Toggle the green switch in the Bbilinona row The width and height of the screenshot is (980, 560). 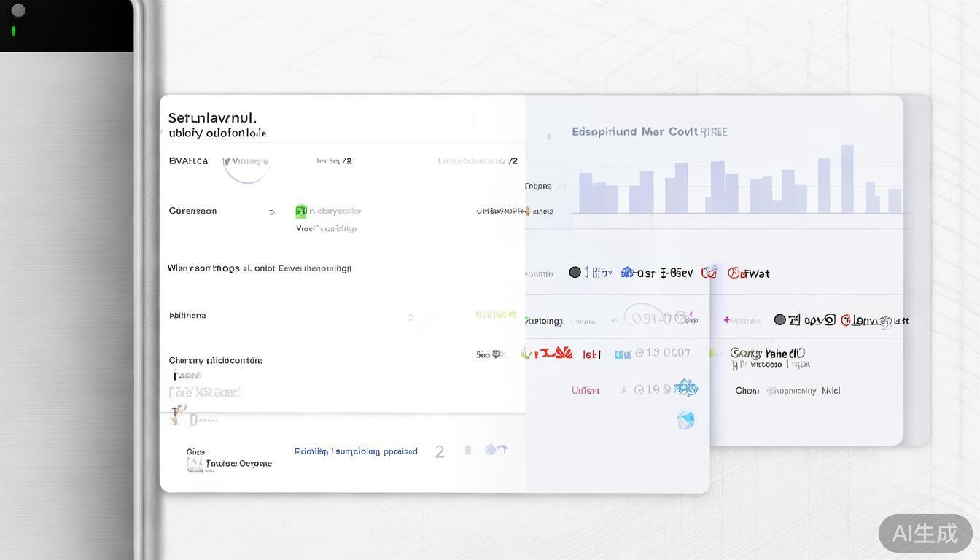(x=497, y=315)
